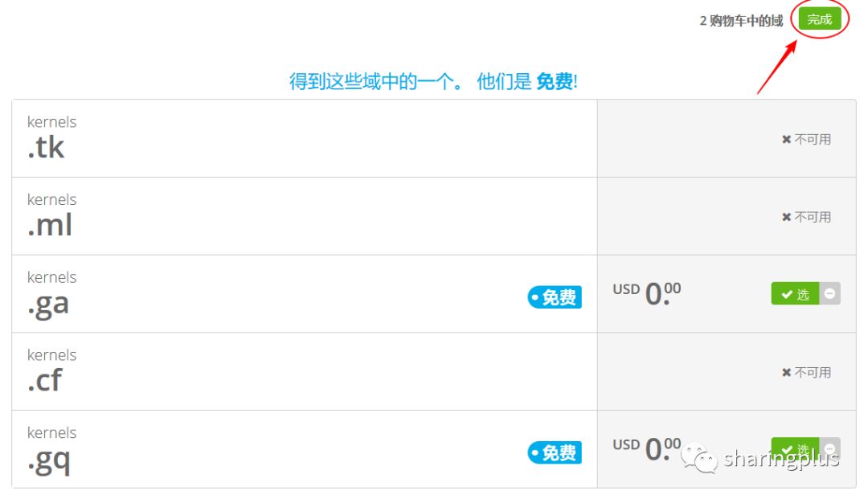This screenshot has width=868, height=499.
Task: Open the 购物车中的域 cart summary
Action: pos(741,21)
